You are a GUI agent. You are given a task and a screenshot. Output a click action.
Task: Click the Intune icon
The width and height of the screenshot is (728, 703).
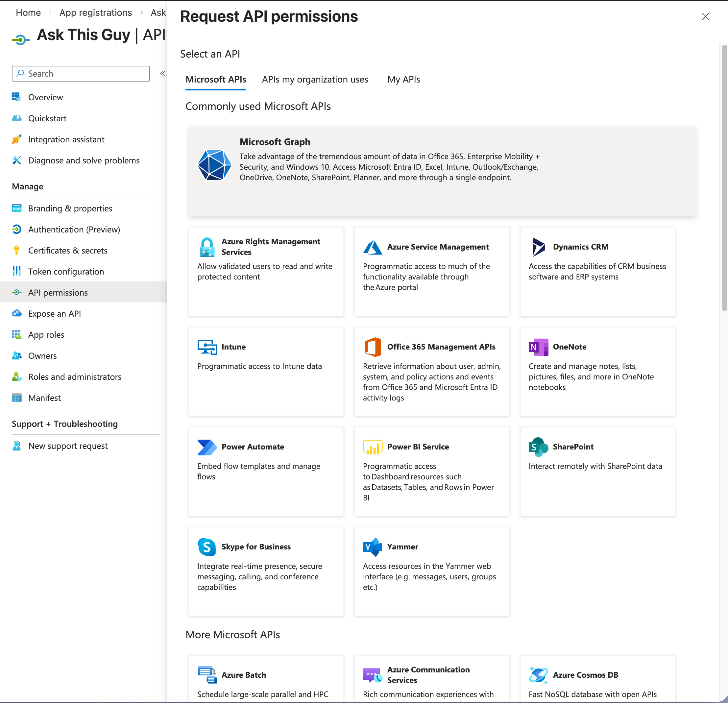click(x=206, y=347)
